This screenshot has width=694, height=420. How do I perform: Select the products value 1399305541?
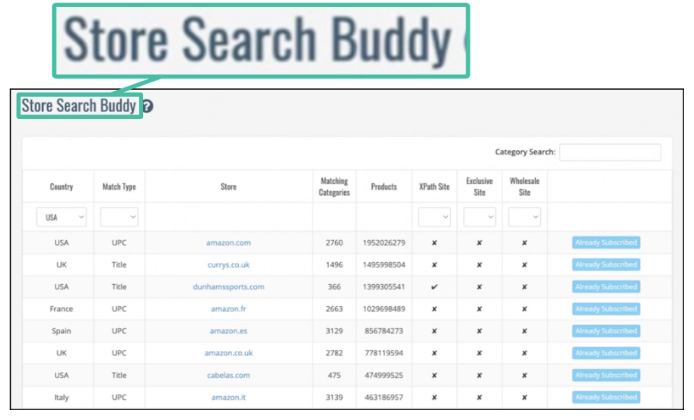point(384,287)
